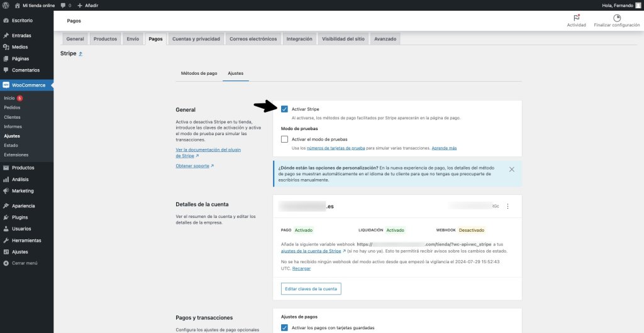Click the Añadir plus icon
Image resolution: width=644 pixels, height=333 pixels.
(x=80, y=5)
